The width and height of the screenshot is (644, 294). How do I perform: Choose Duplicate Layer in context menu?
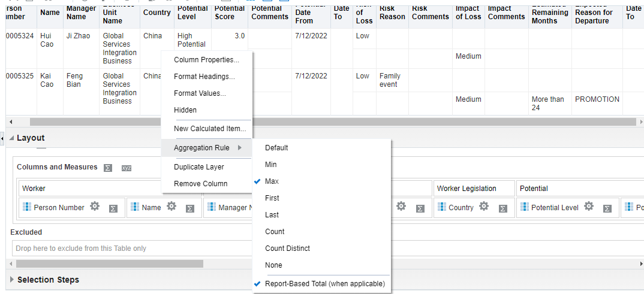tap(207, 167)
